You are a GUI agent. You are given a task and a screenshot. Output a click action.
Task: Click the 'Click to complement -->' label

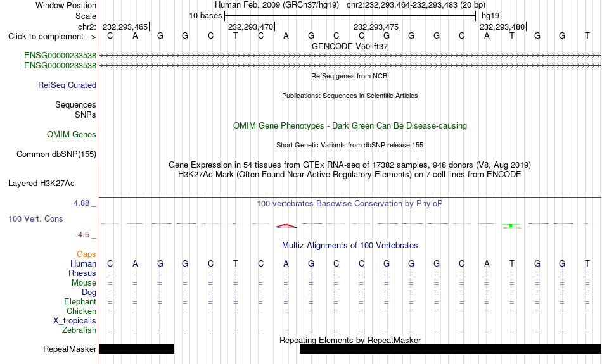click(x=52, y=37)
